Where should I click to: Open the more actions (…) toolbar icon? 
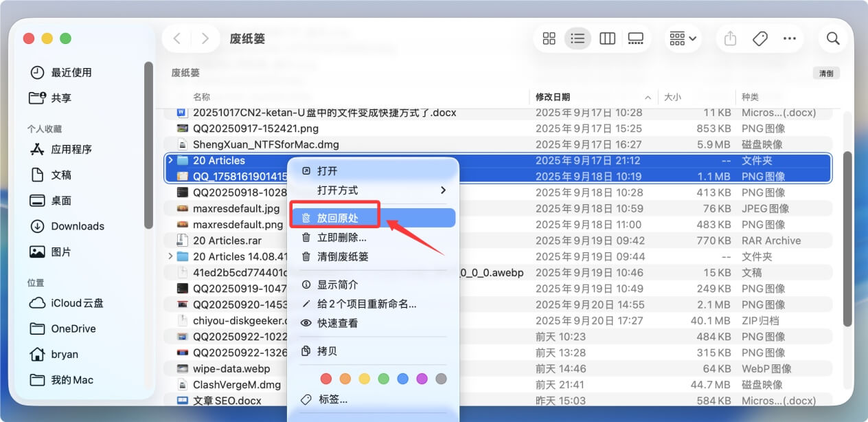[x=789, y=38]
